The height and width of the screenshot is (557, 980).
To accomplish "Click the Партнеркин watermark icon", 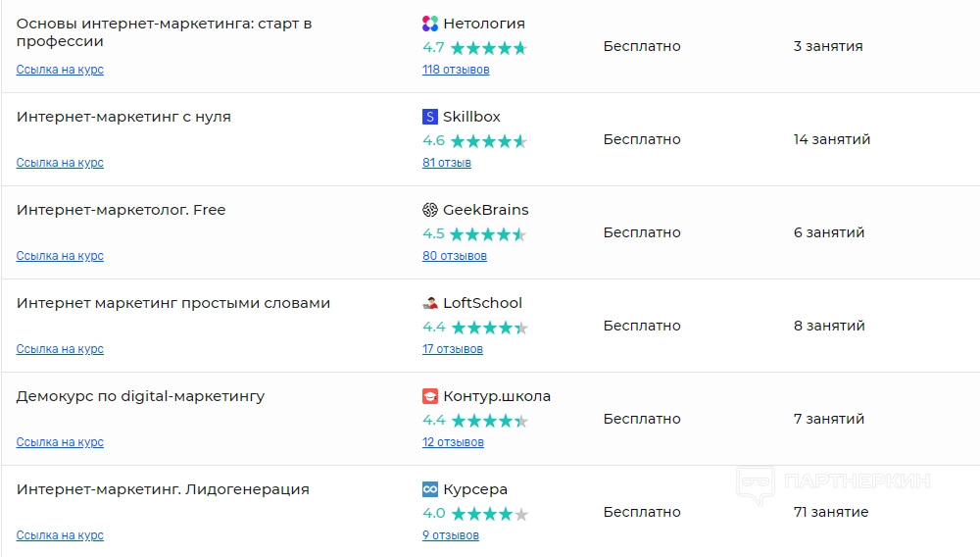I will click(756, 484).
